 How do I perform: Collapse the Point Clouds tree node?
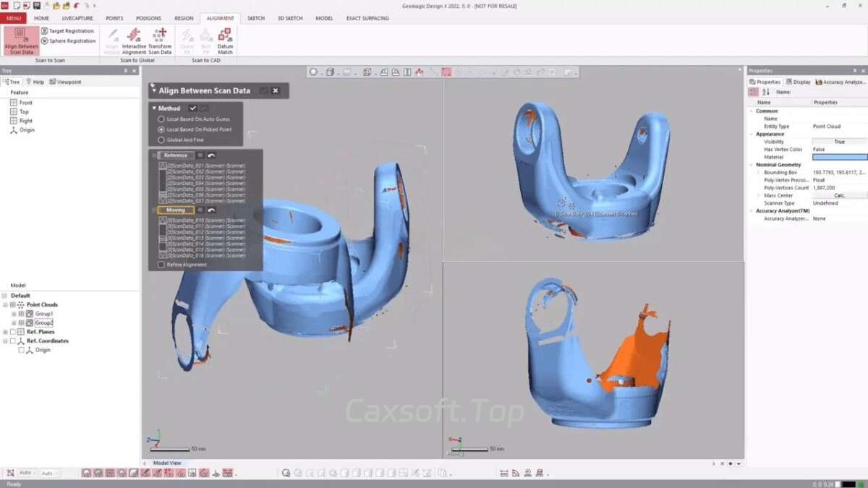5,305
